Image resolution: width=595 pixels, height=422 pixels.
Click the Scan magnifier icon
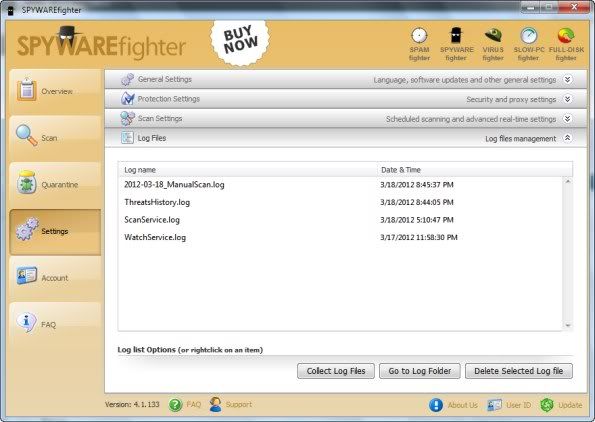[x=26, y=135]
